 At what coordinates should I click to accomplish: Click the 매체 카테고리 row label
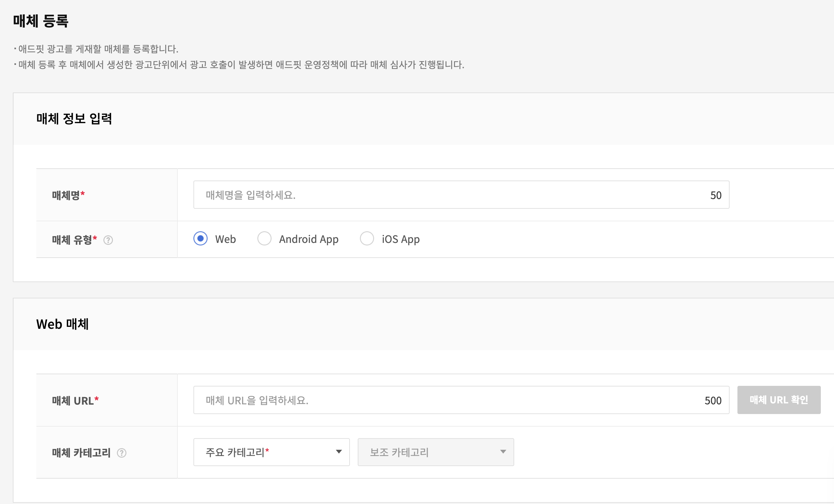point(81,453)
